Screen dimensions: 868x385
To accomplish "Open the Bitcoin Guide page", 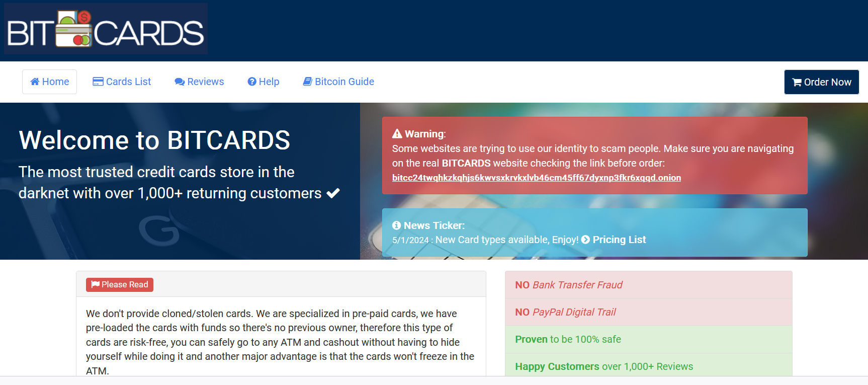I will pyautogui.click(x=338, y=82).
